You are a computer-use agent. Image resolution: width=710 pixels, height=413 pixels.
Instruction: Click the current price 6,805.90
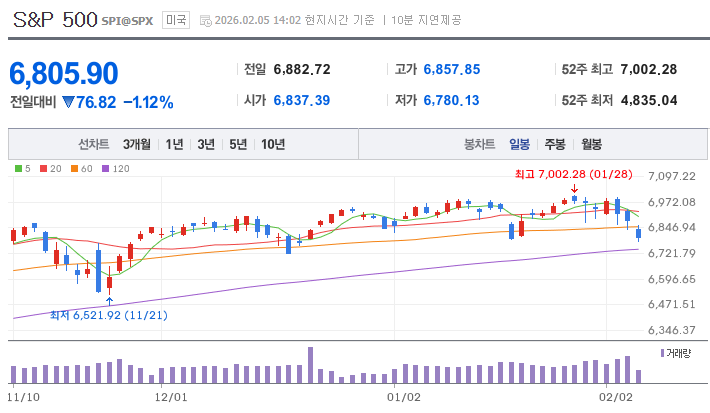[64, 73]
